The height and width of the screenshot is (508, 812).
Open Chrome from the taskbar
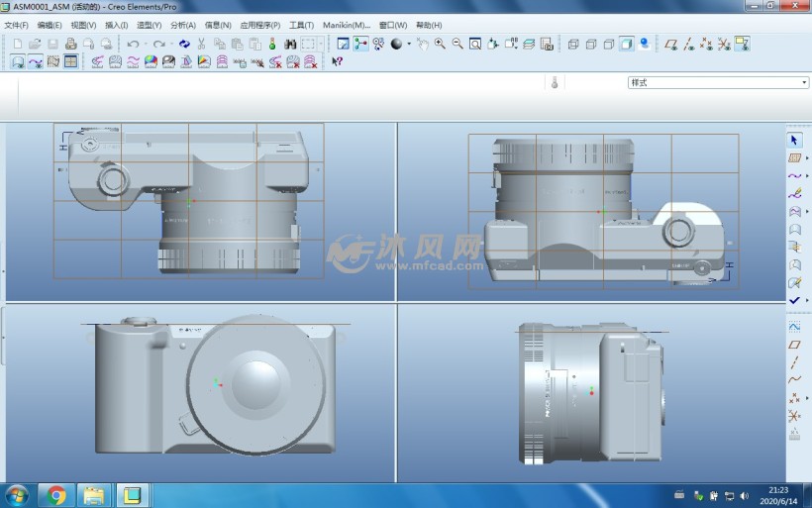[55, 495]
